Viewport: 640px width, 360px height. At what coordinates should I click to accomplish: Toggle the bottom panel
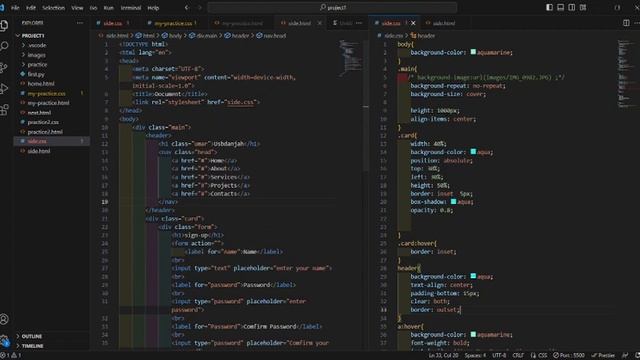click(560, 7)
